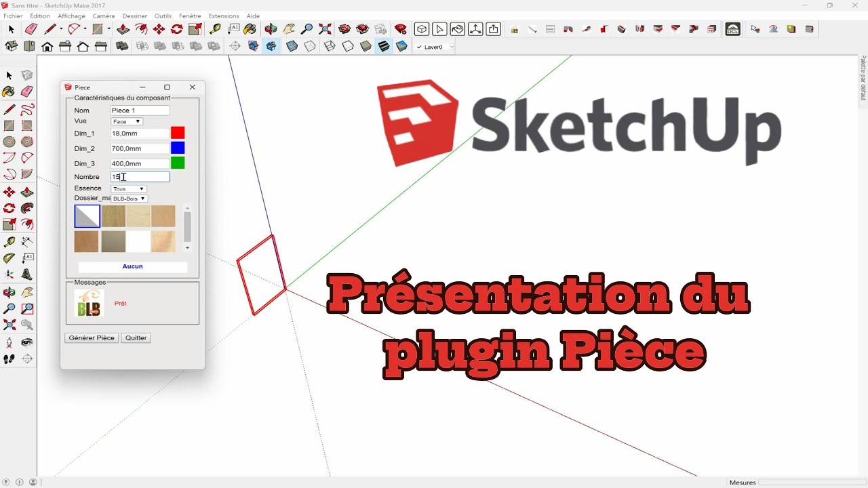Open the Extensions menu
The width and height of the screenshot is (868, 488).
tap(224, 16)
